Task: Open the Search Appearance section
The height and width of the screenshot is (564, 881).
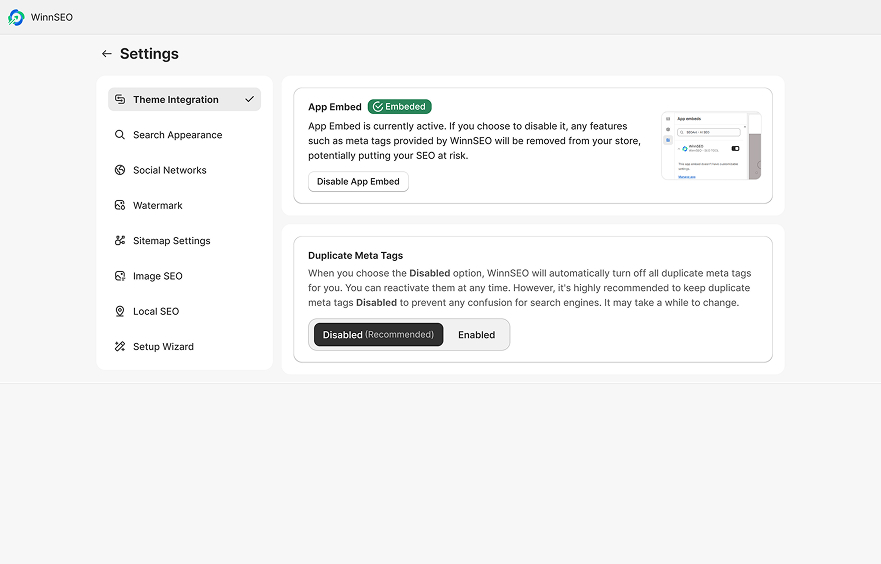Action: [x=184, y=135]
